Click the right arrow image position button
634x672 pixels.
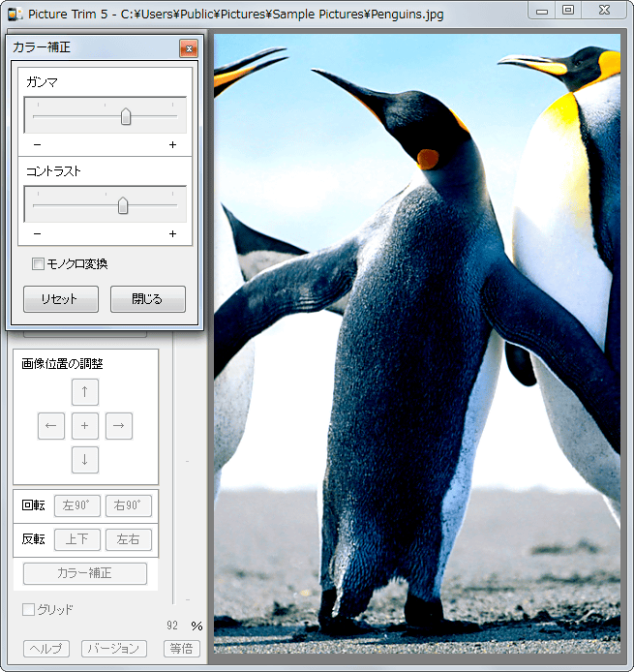[x=118, y=425]
